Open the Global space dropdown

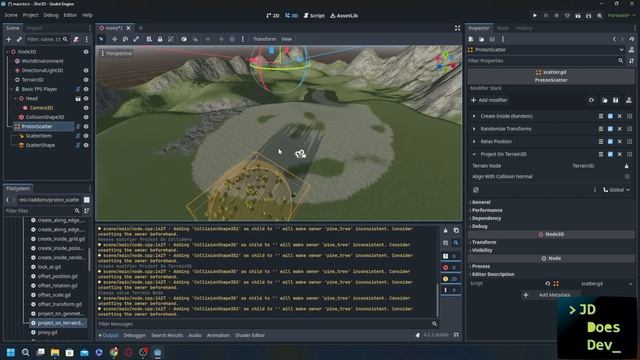click(616, 190)
